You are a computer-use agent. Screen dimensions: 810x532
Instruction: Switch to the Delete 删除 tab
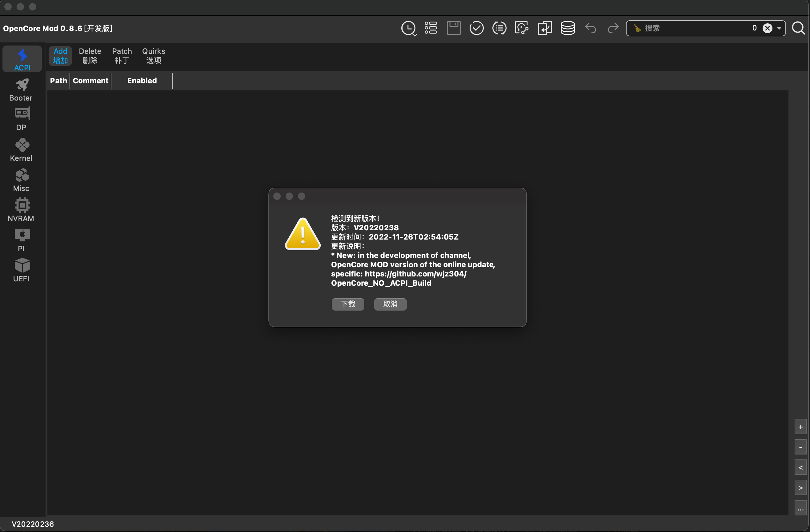(90, 56)
